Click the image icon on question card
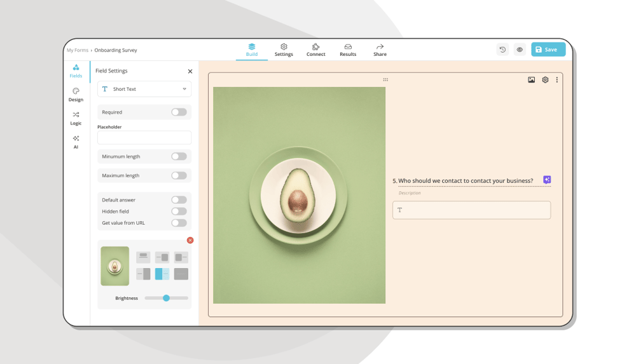 (x=531, y=80)
